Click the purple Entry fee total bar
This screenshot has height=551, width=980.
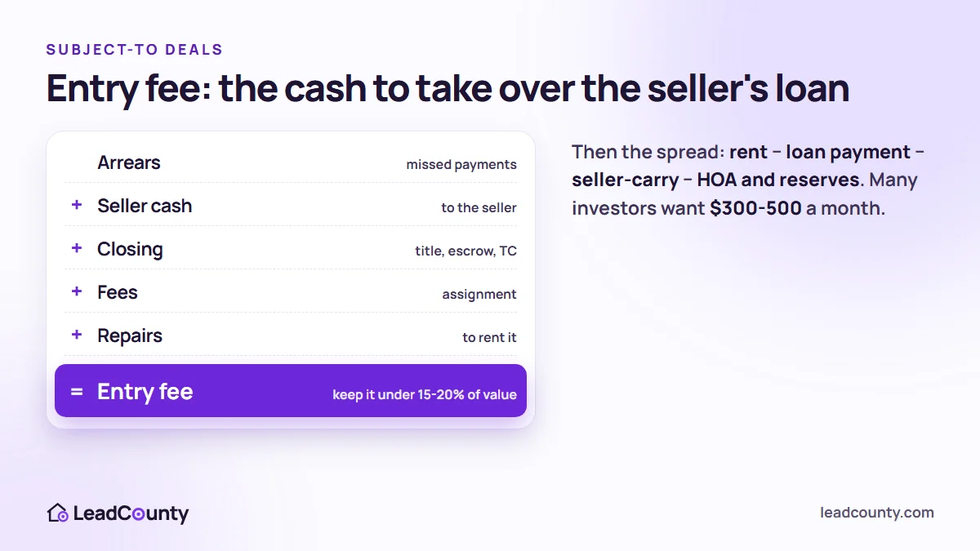291,390
